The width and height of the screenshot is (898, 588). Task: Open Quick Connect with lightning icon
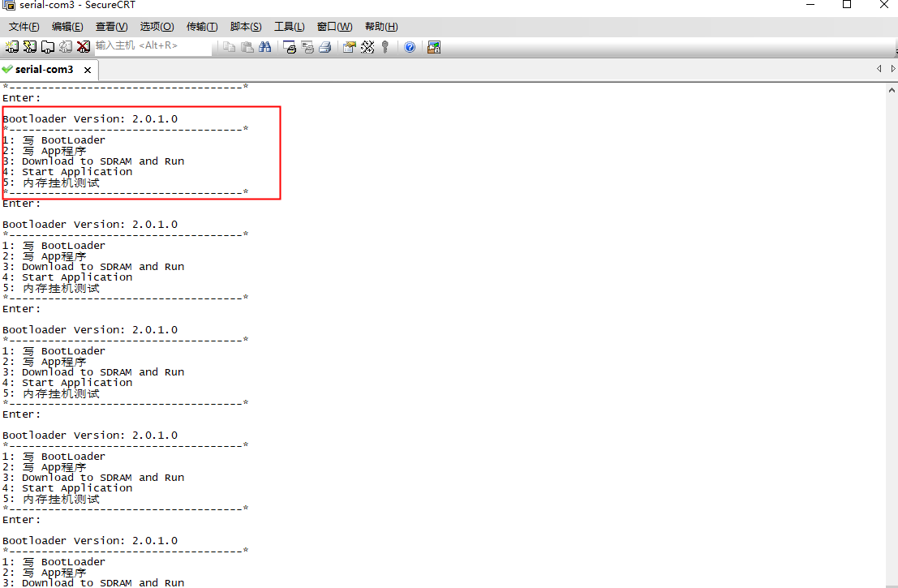[x=30, y=47]
